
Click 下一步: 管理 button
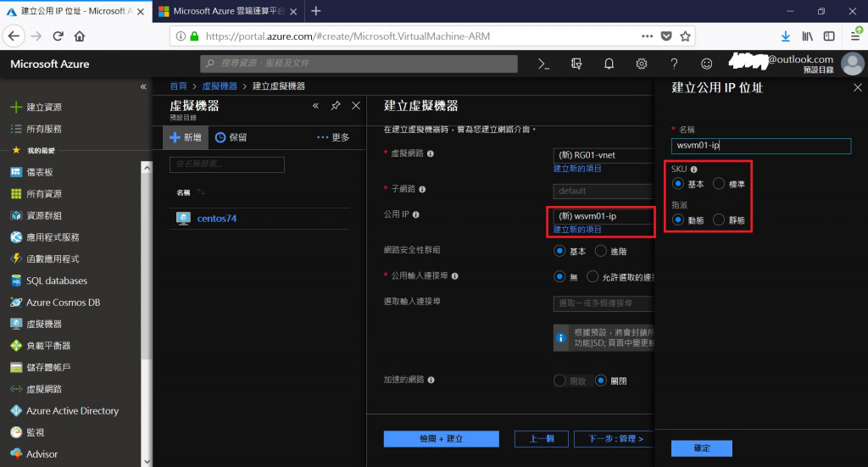pos(615,439)
